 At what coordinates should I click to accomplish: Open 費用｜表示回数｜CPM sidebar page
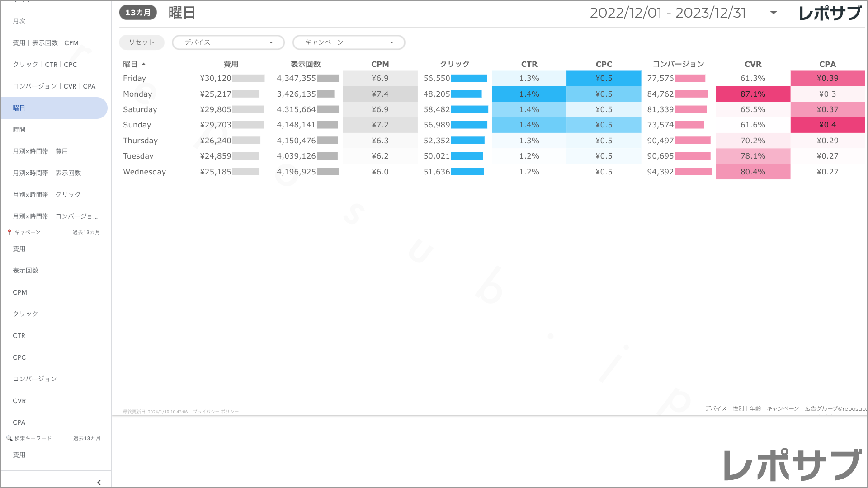46,43
